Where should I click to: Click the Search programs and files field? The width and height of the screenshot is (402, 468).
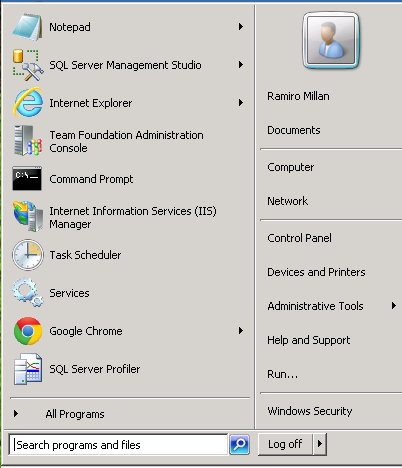tap(118, 445)
